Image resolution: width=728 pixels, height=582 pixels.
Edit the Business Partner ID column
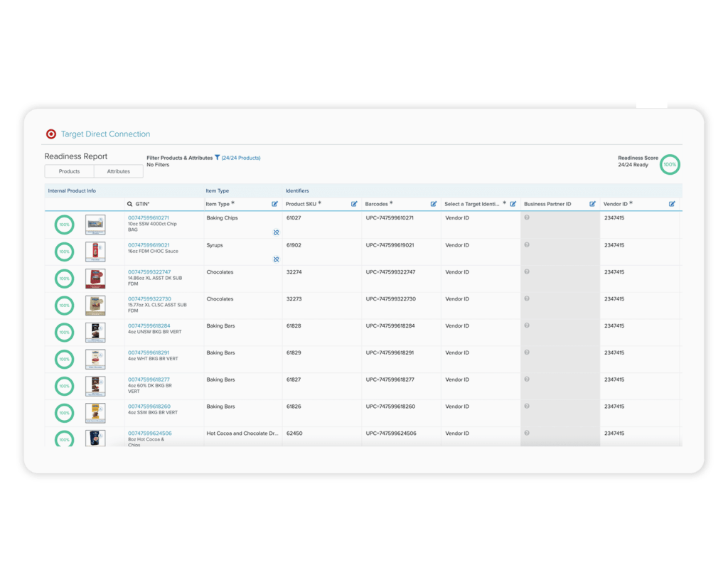pos(592,204)
